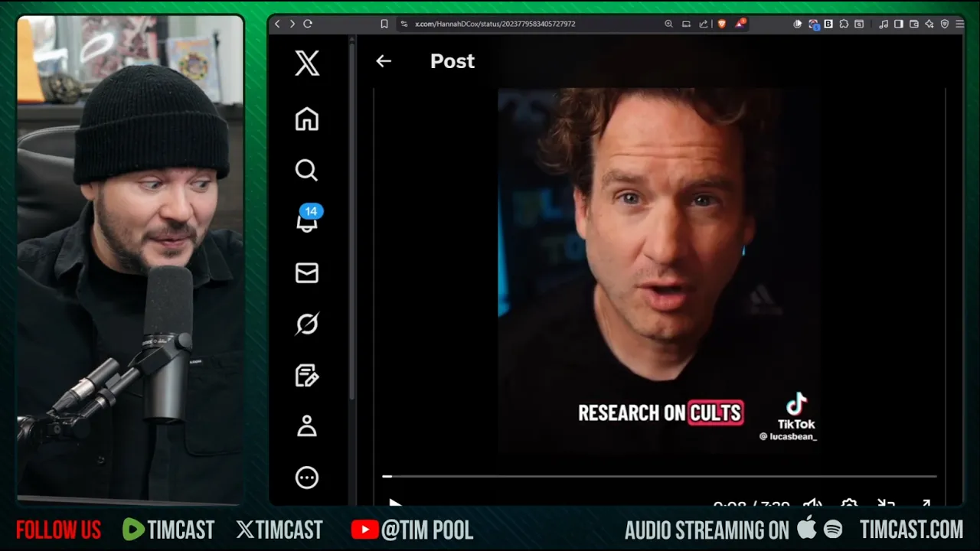Go back using the Post back arrow

[384, 61]
